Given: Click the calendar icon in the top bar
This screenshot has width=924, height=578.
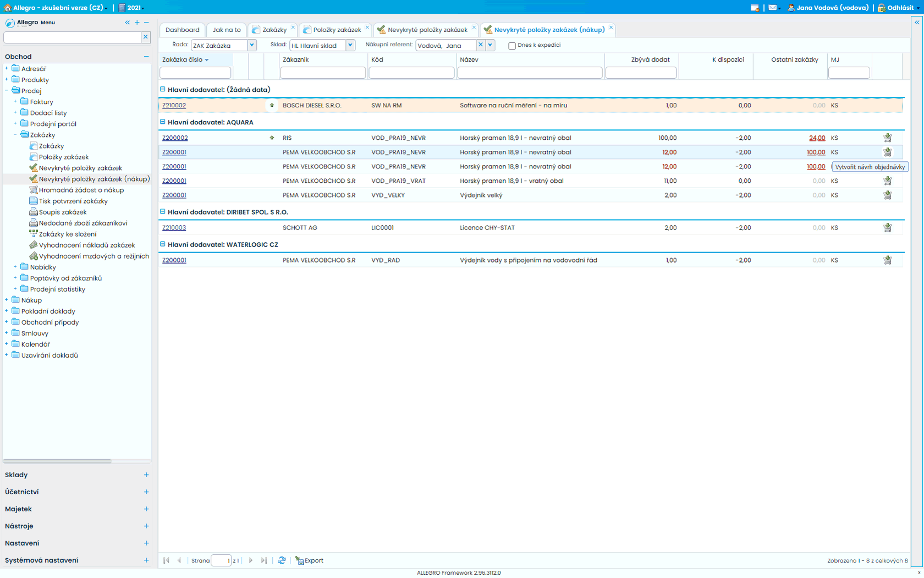Looking at the screenshot, I should 755,8.
